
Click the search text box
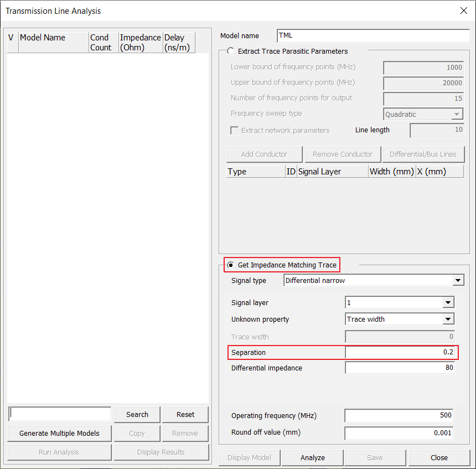click(60, 414)
